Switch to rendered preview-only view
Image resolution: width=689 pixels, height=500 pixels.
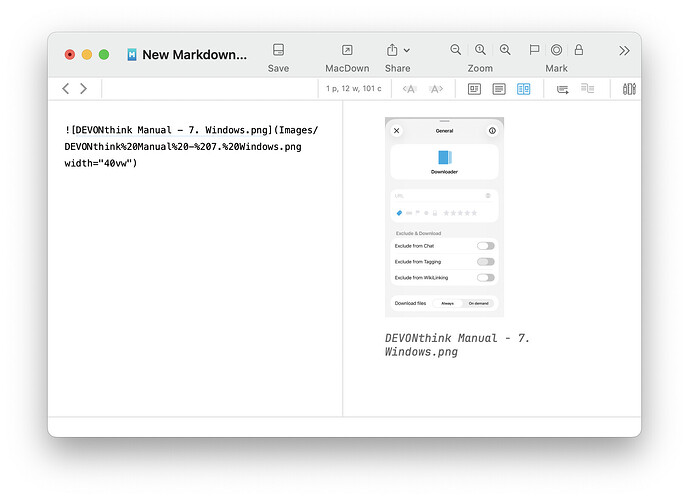(474, 89)
